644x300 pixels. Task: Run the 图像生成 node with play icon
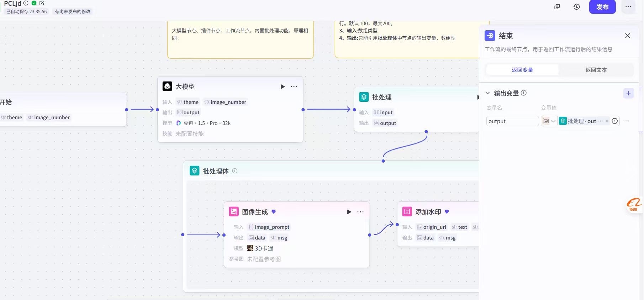[349, 212]
